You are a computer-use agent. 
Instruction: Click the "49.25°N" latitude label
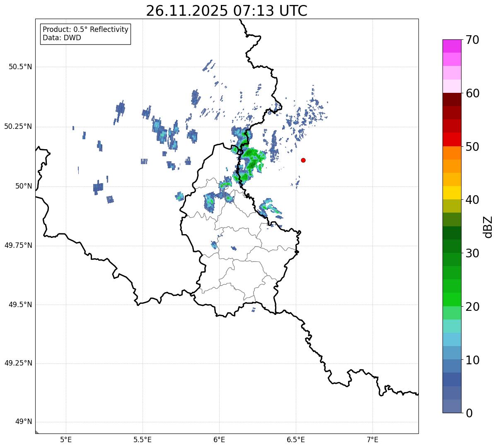point(18,363)
